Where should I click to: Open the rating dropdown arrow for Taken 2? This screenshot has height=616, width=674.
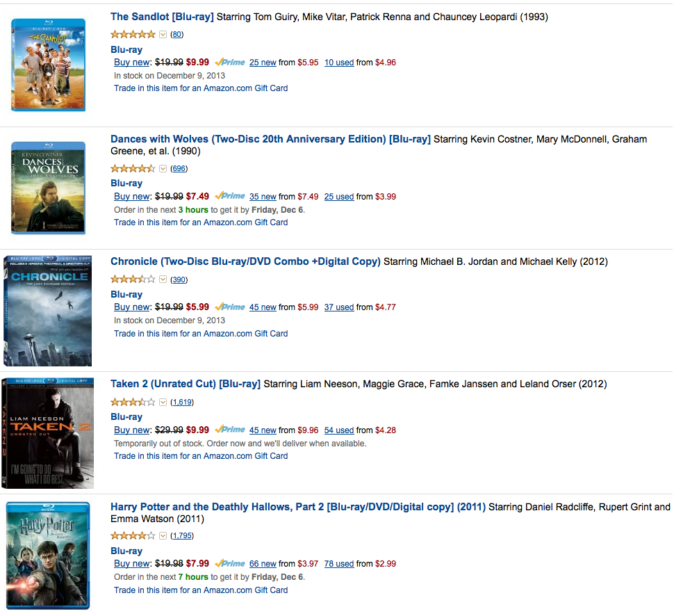click(163, 402)
